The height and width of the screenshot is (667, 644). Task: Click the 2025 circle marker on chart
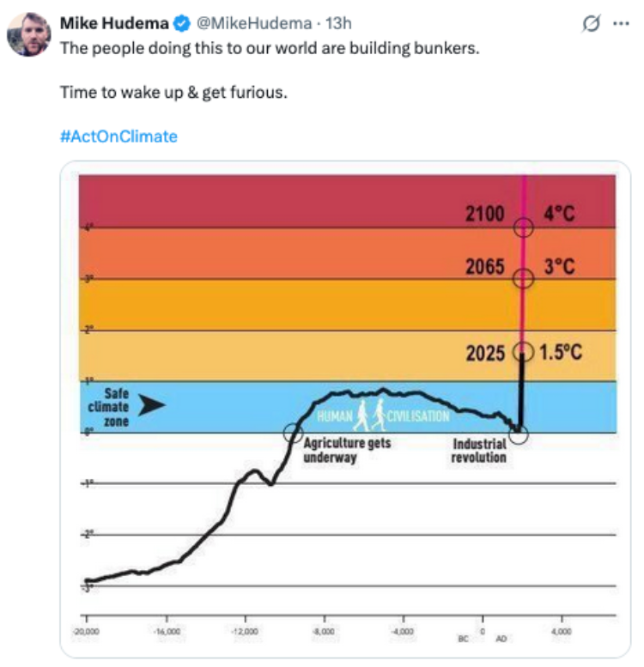[x=523, y=352]
